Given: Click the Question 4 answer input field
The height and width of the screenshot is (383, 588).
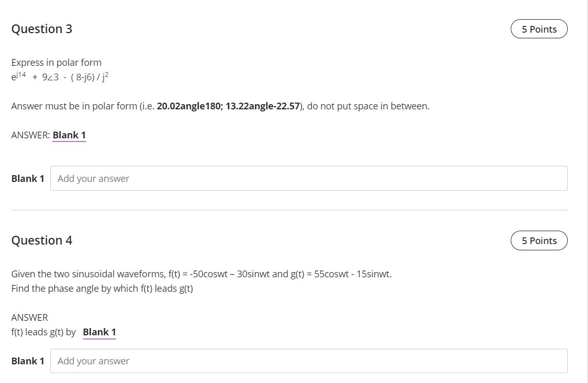Looking at the screenshot, I should tap(309, 361).
